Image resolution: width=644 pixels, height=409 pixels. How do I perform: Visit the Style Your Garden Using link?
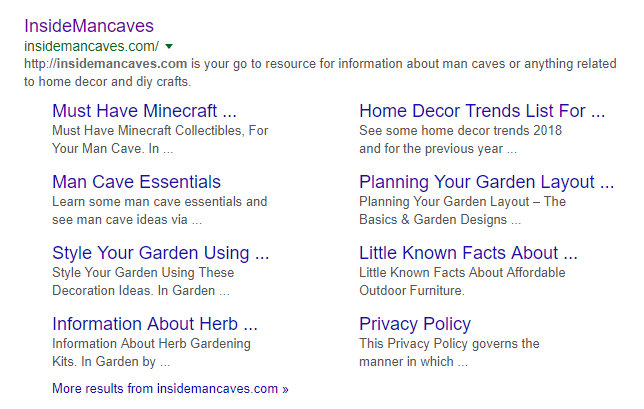pos(161,253)
